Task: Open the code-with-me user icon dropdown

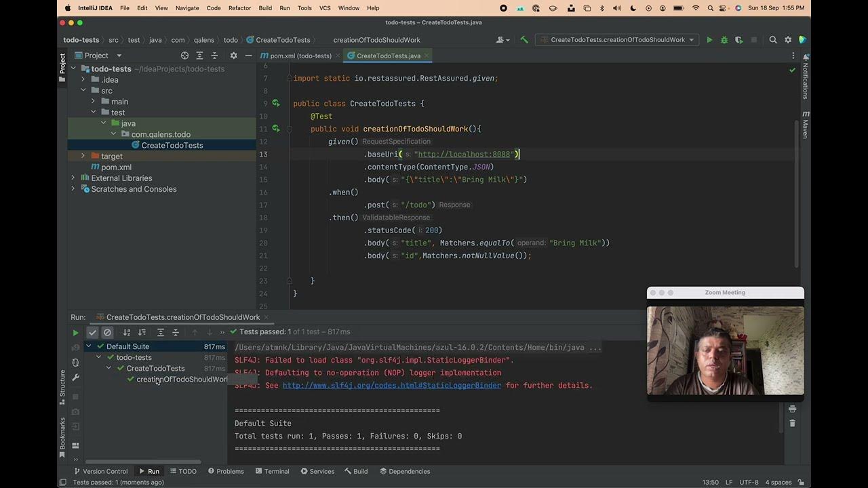Action: 503,40
